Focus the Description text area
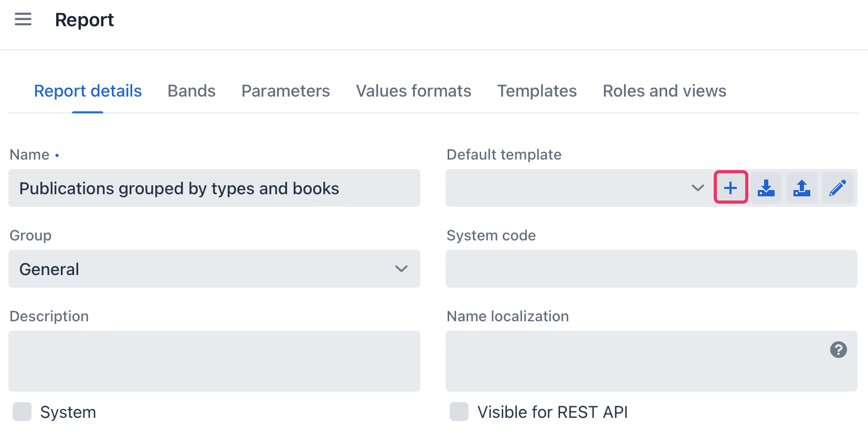The image size is (868, 442). click(x=214, y=361)
